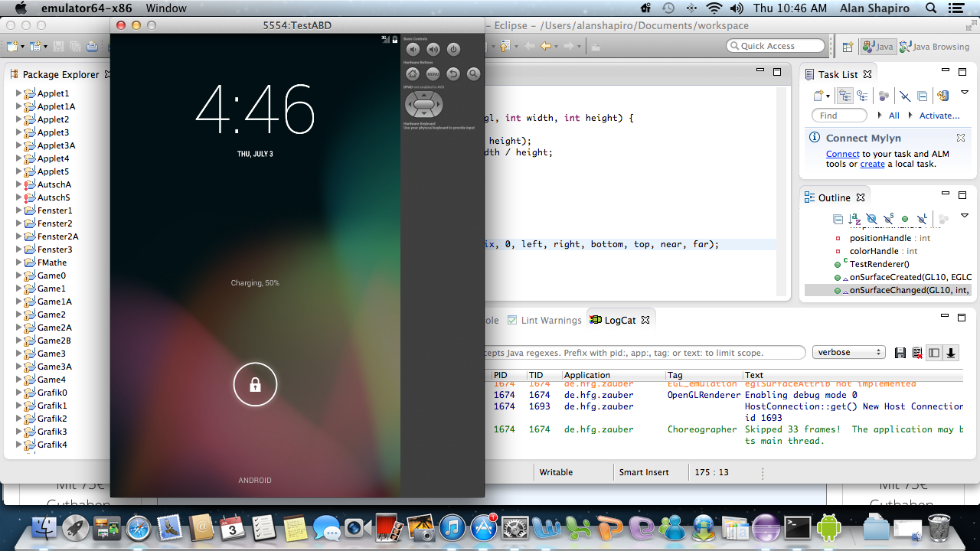Expand the Game3A project
The height and width of the screenshot is (551, 980).
19,367
